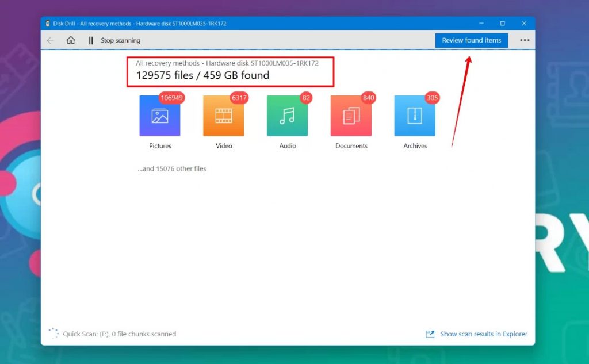Open the three-dot overflow menu
Viewport: 589px width, 364px height.
pyautogui.click(x=525, y=40)
